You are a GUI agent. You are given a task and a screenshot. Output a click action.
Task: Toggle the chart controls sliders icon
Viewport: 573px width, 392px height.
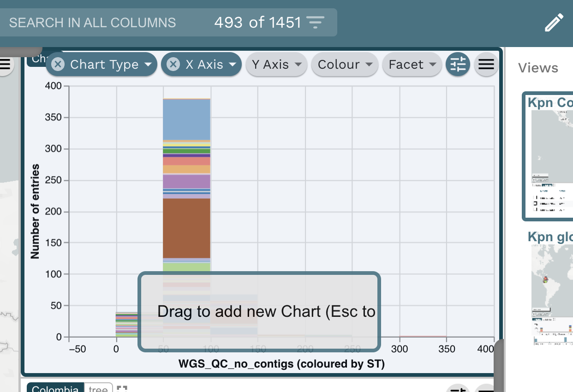tap(458, 65)
